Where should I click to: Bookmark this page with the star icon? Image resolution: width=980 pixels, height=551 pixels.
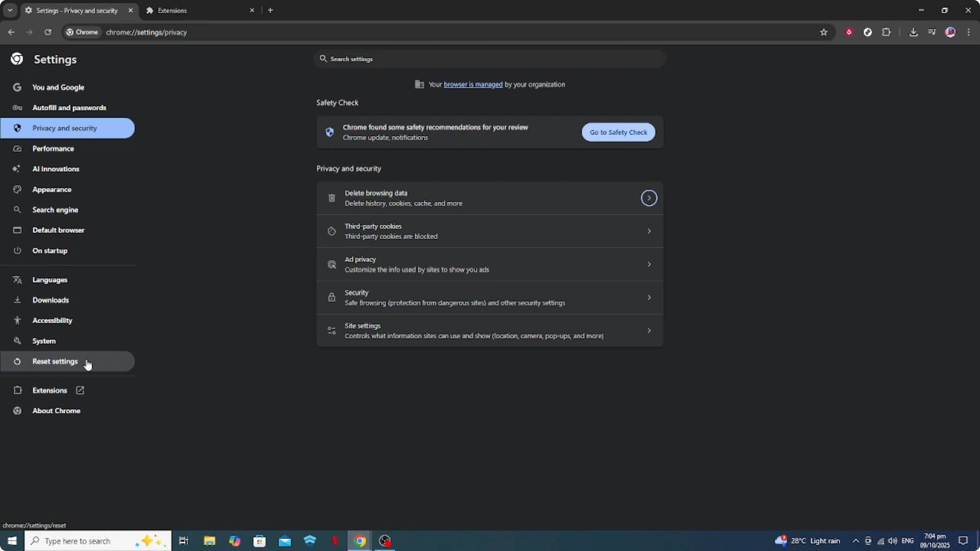click(823, 32)
